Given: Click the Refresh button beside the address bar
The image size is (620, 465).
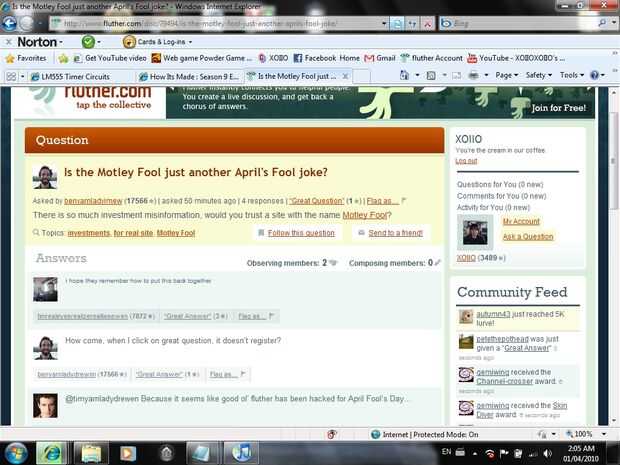Looking at the screenshot, I should click(x=412, y=24).
